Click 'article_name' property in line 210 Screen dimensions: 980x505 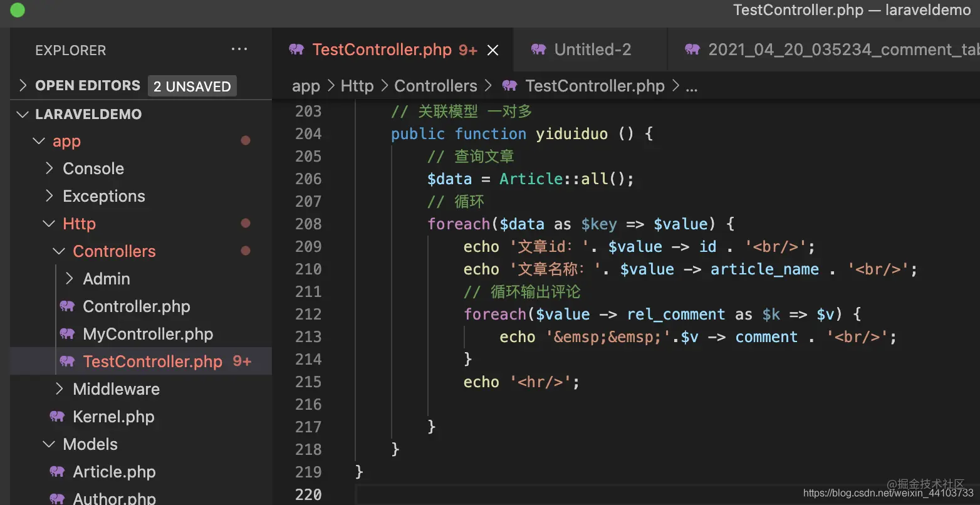(764, 269)
